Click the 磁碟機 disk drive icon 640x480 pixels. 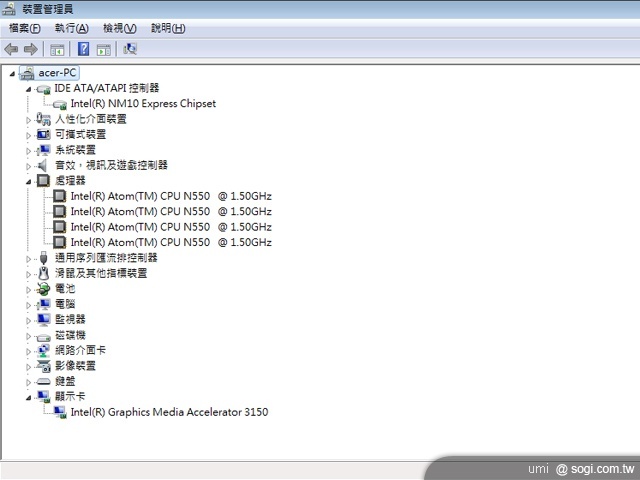point(43,337)
